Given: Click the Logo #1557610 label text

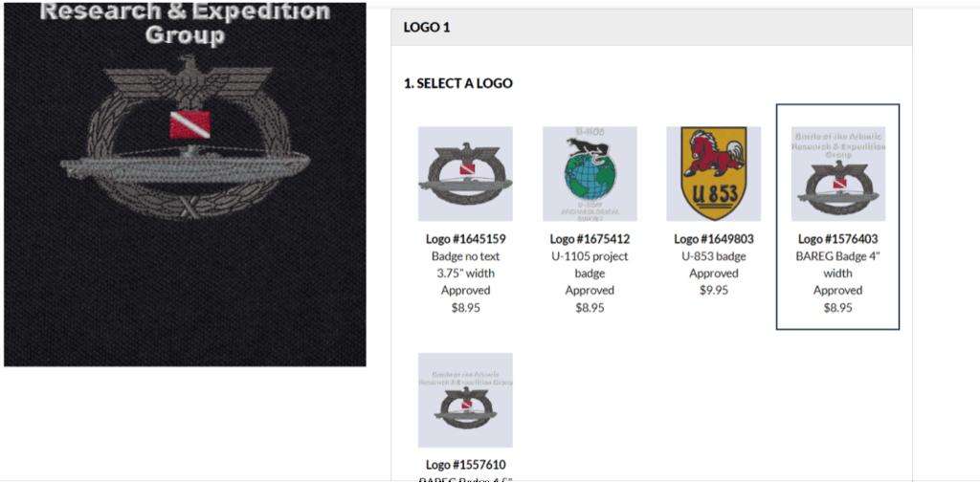Looking at the screenshot, I should click(466, 465).
